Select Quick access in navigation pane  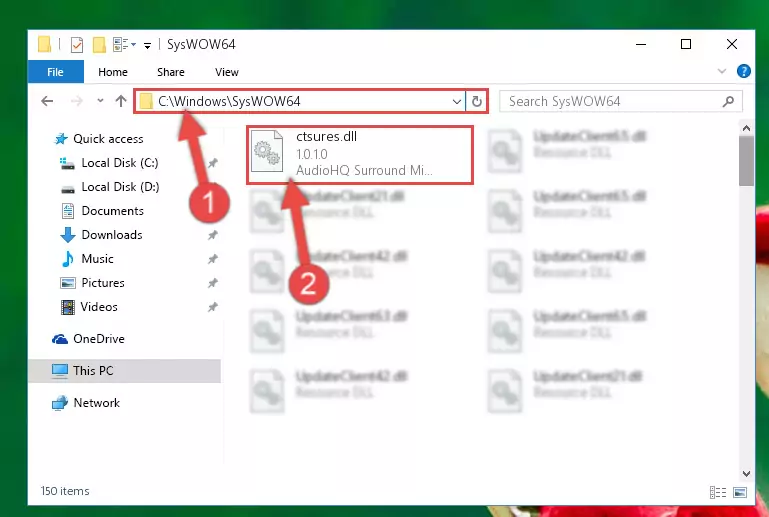[x=108, y=139]
